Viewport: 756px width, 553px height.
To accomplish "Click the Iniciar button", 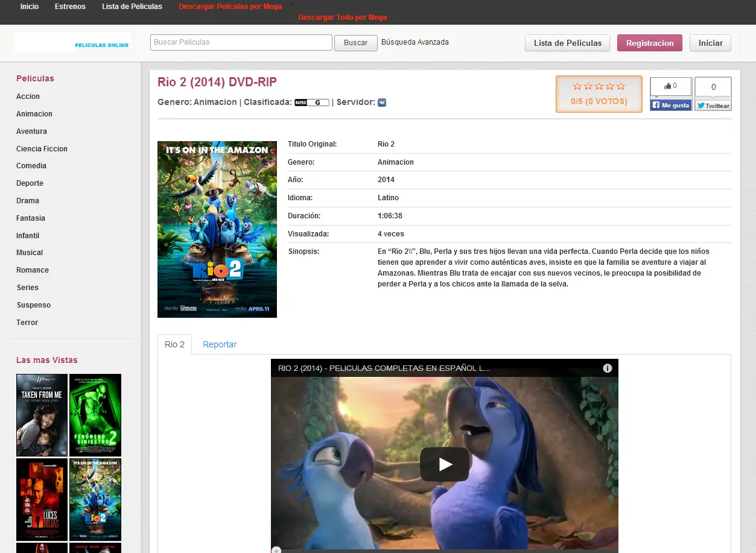I will (711, 43).
